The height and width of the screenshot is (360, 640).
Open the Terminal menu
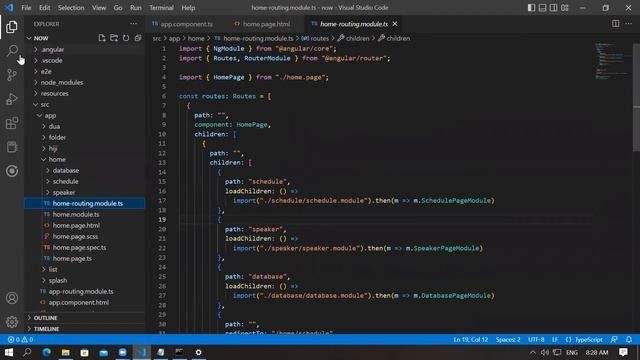pos(161,8)
